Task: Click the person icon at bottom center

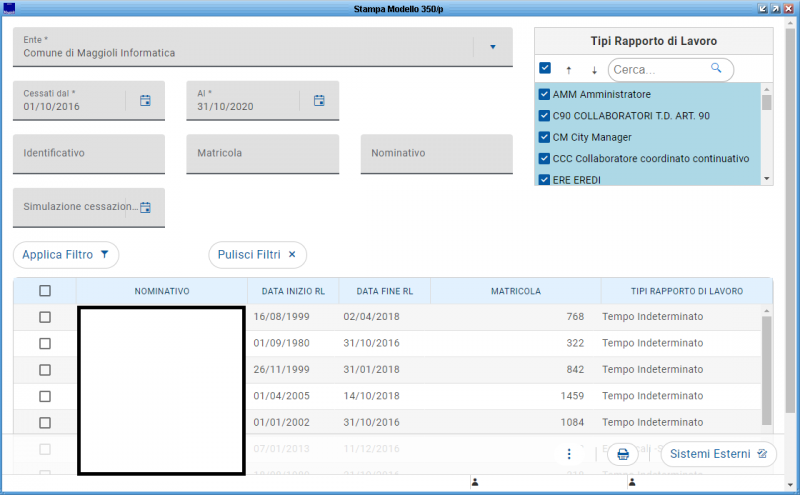Action: 475,482
